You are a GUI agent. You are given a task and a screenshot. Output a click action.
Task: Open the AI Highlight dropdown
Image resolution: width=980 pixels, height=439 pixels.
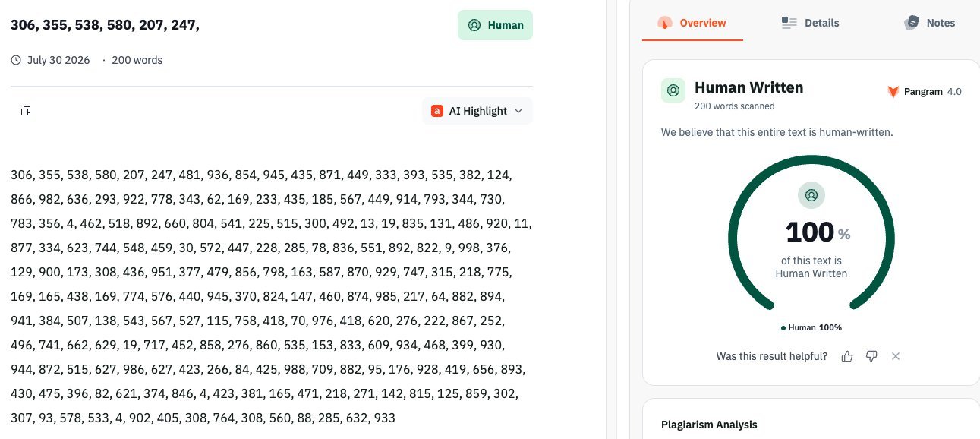pyautogui.click(x=477, y=111)
